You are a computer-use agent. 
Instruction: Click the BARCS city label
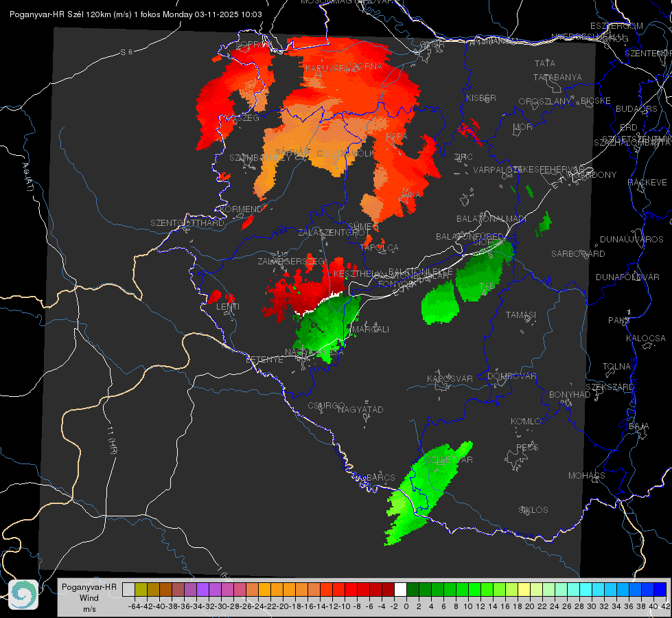(380, 477)
